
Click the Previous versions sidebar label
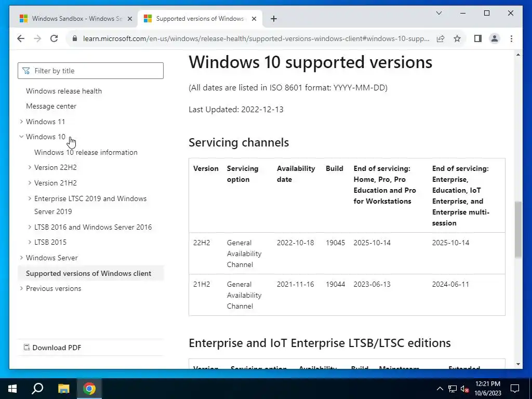pos(54,288)
